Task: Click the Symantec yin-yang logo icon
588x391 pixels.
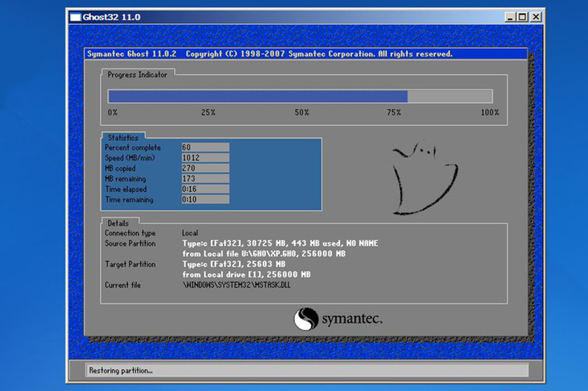Action: [x=306, y=319]
